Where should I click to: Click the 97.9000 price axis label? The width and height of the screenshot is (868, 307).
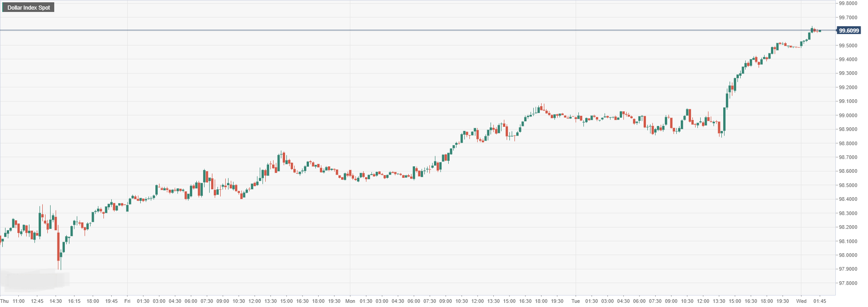point(848,269)
